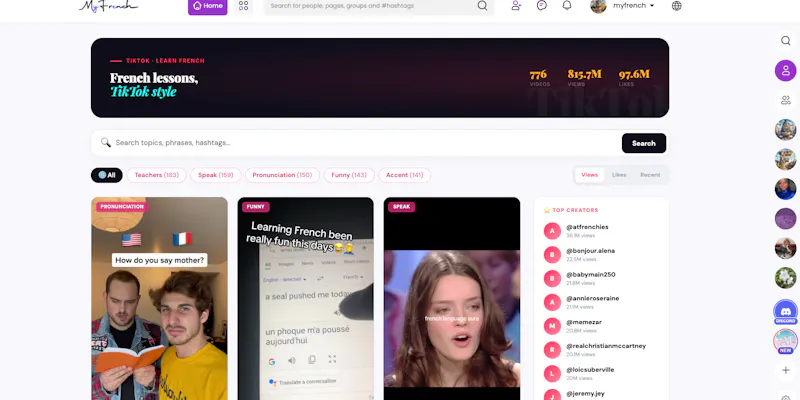Open the apps grid icon
Image resolution: width=800 pixels, height=400 pixels.
click(x=243, y=6)
